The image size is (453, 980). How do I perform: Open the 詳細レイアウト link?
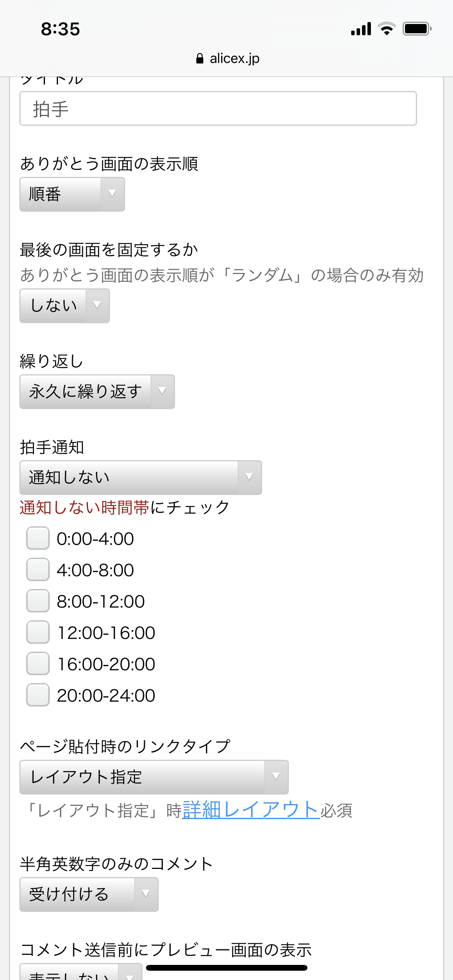coord(251,810)
